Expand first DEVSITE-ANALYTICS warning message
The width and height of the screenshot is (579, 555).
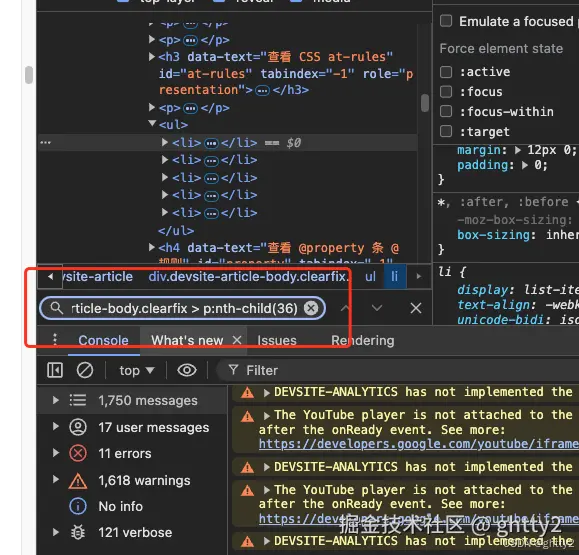(x=266, y=393)
